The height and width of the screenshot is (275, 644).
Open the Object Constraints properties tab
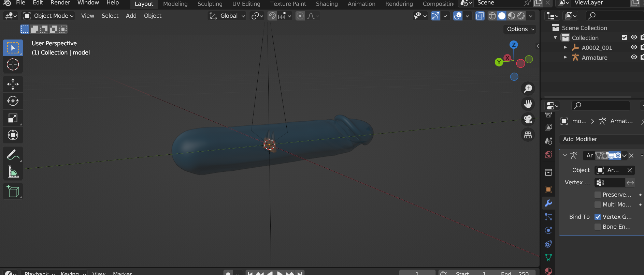click(548, 244)
